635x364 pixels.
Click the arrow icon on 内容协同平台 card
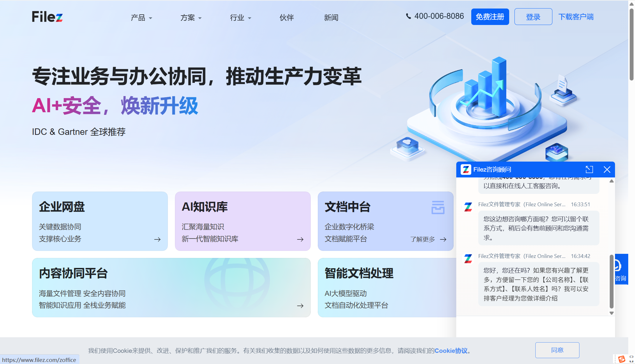300,306
